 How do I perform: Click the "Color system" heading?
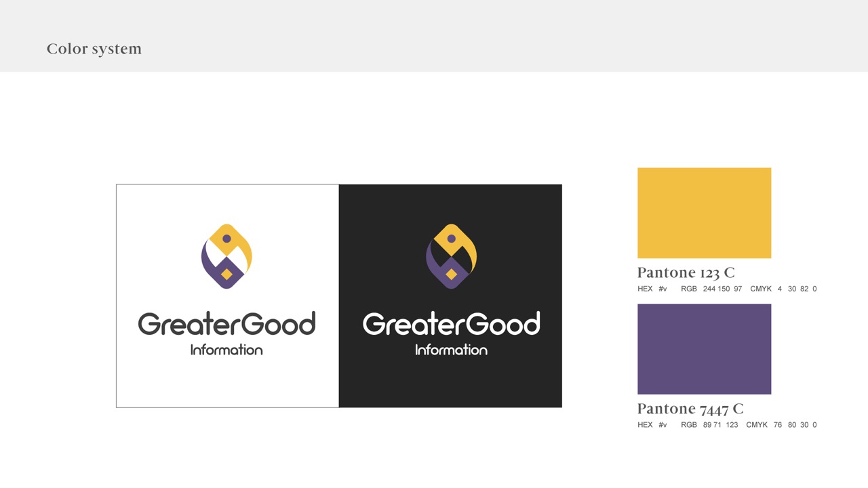(x=94, y=49)
